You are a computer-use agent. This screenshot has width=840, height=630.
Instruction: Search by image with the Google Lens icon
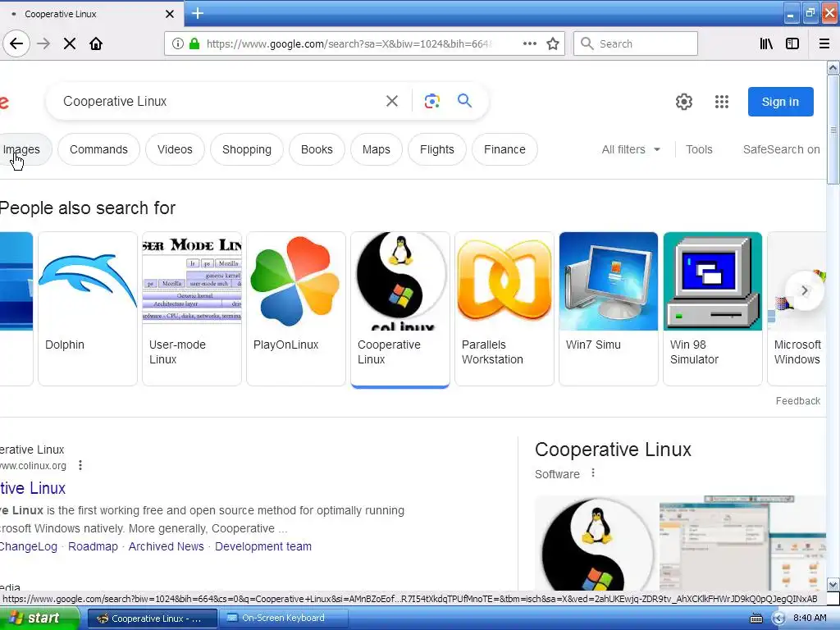click(431, 101)
